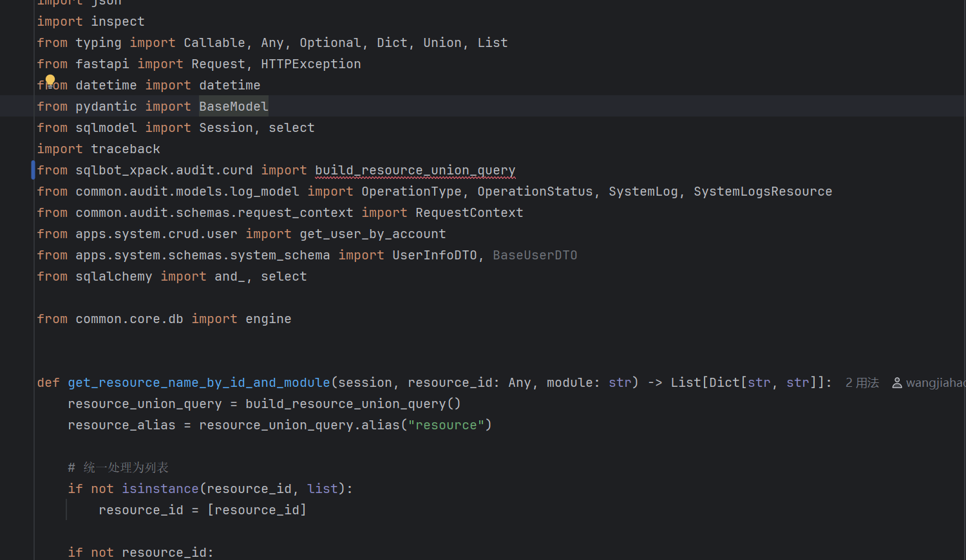
Task: Click the underlined build_resource_union_query import
Action: click(x=415, y=171)
